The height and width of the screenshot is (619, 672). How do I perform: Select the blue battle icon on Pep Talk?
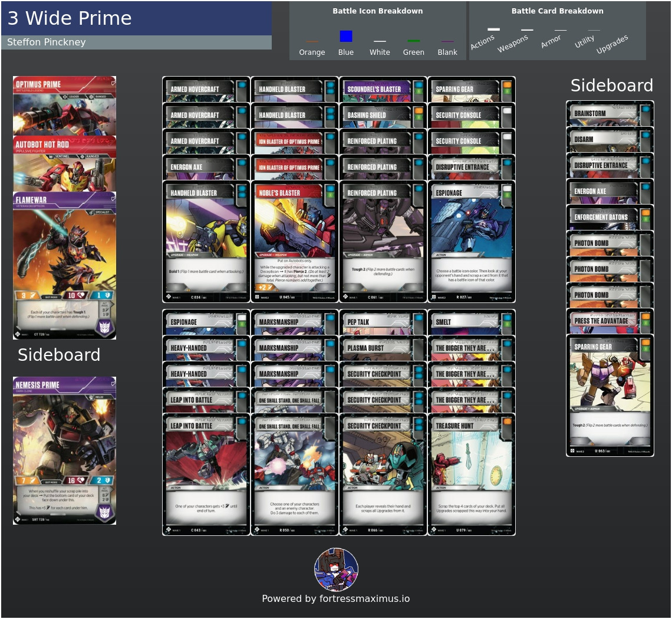click(x=419, y=318)
